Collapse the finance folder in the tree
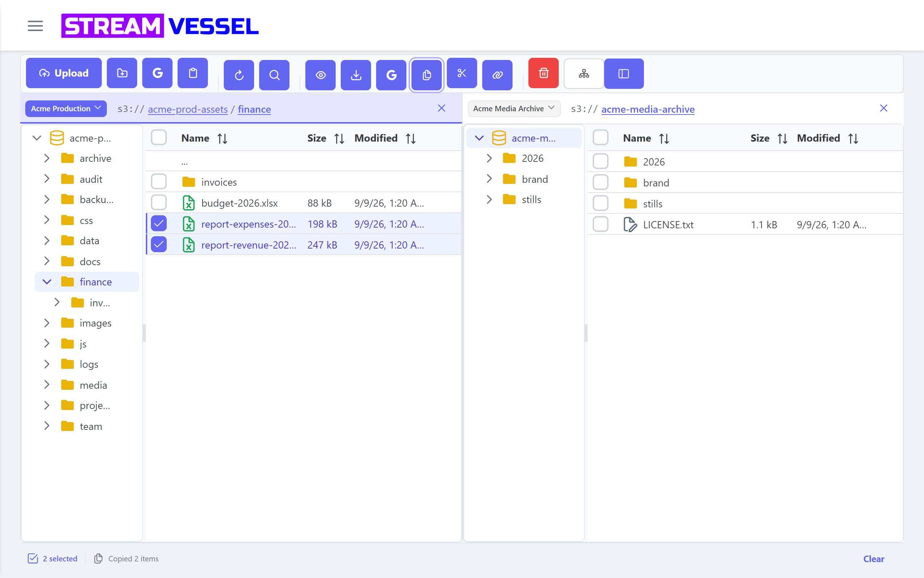This screenshot has width=924, height=578. 47,282
